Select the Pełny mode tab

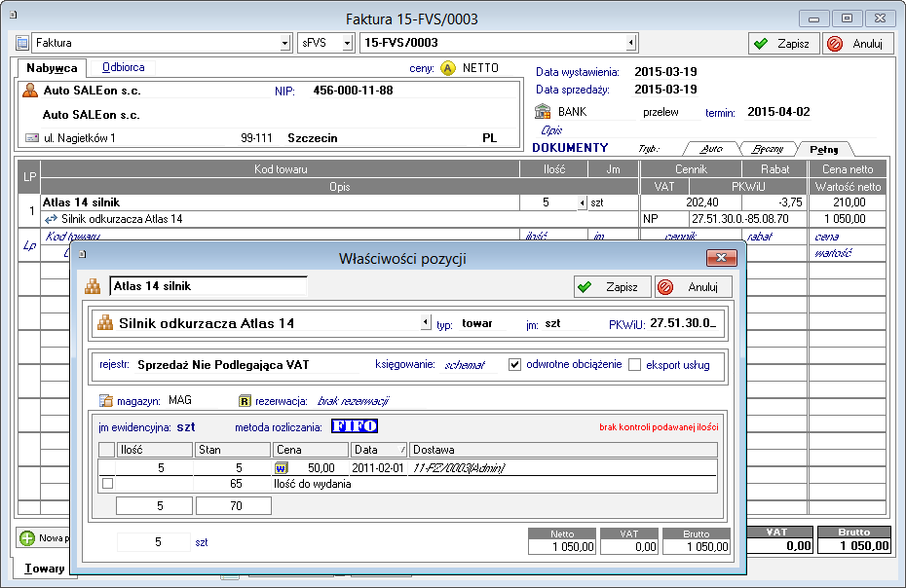(824, 150)
